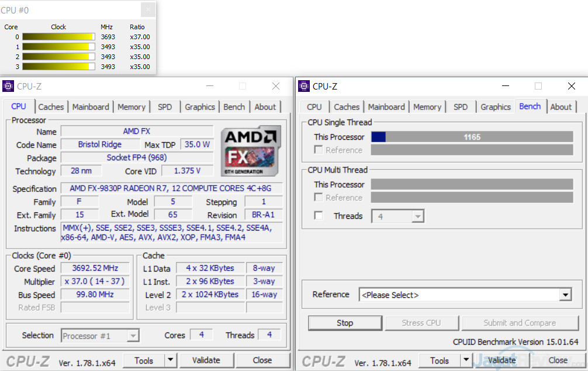
Task: Toggle the Reference checkbox under CPU Single Thread
Action: [x=319, y=150]
